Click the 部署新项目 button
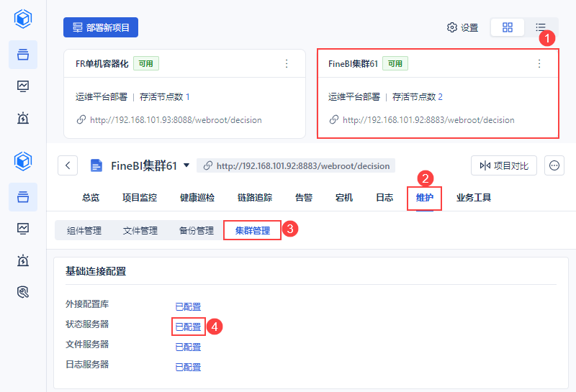576x392 pixels. (101, 27)
